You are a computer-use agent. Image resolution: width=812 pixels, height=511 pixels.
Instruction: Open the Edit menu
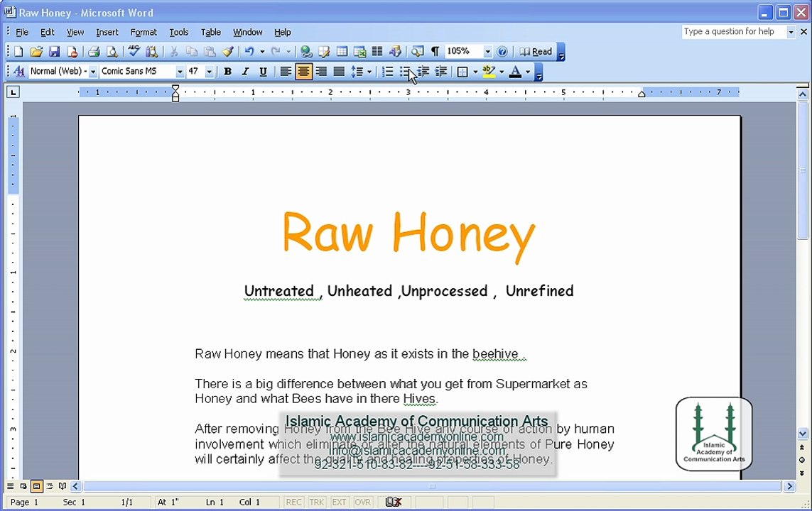[x=47, y=32]
